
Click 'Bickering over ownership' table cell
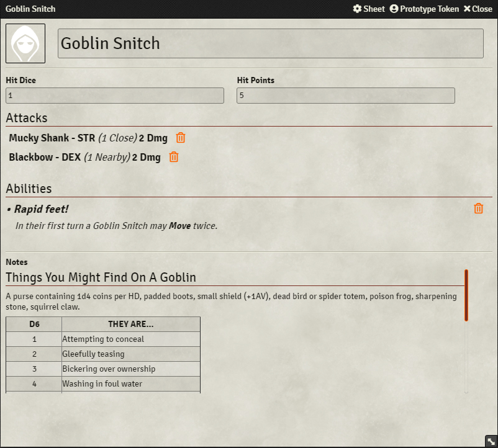131,369
